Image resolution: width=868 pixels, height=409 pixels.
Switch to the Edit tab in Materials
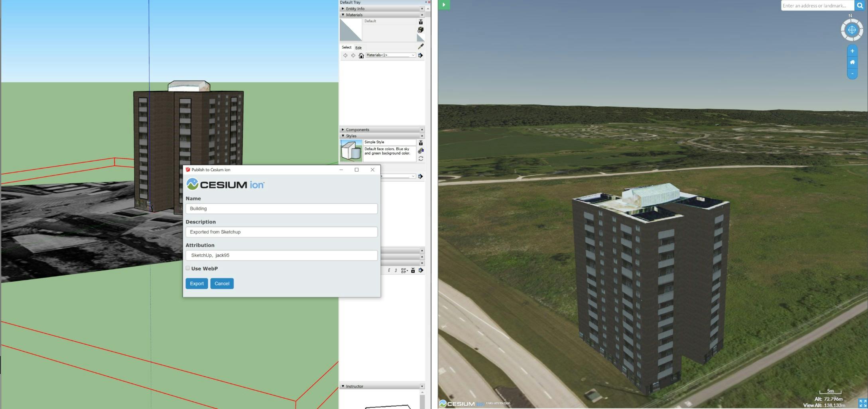[x=358, y=47]
